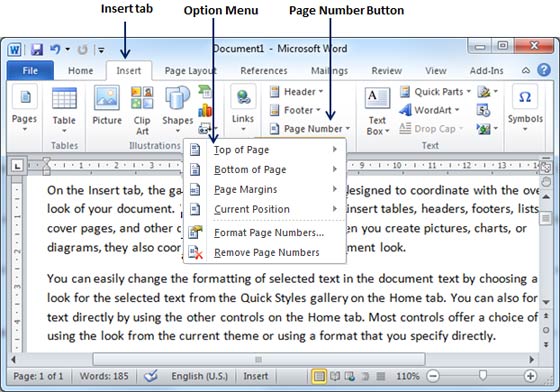The width and height of the screenshot is (560, 392).
Task: Click the 110% zoom level
Action: tap(408, 376)
